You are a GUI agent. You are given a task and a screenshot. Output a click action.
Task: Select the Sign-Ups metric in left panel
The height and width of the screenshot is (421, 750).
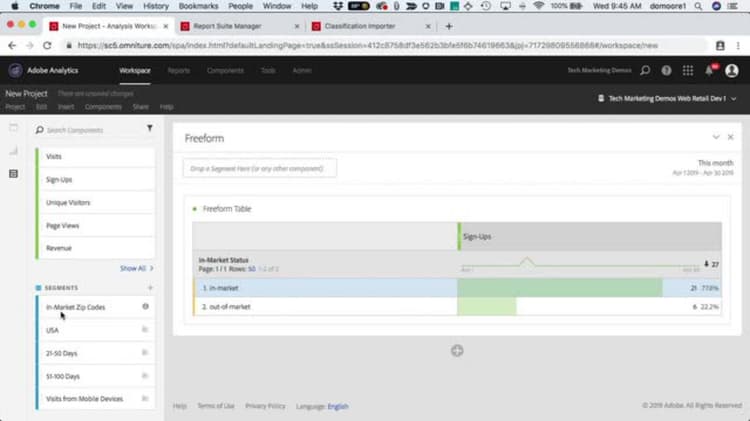(x=96, y=179)
